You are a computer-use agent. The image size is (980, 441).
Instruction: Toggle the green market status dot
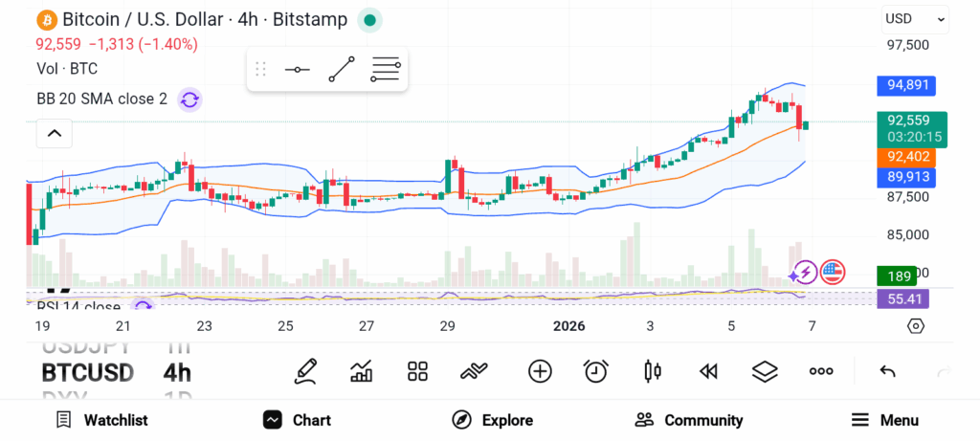[370, 20]
